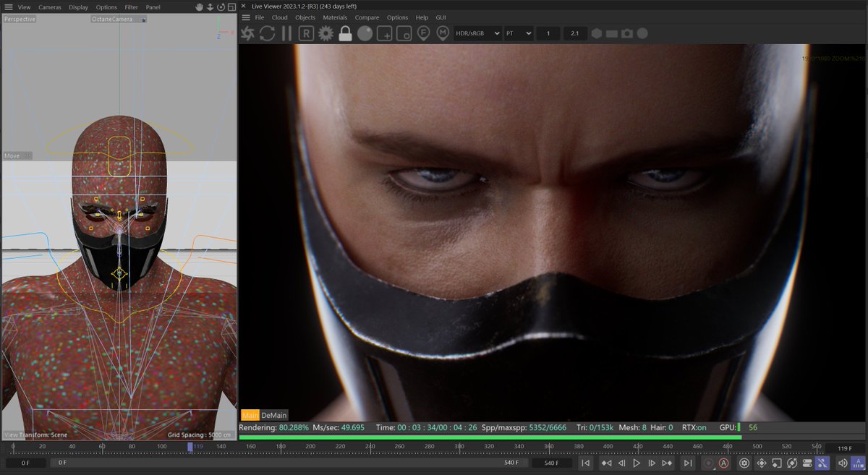Open the Compare menu

click(x=367, y=17)
